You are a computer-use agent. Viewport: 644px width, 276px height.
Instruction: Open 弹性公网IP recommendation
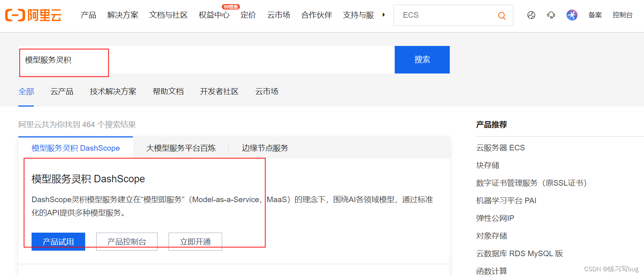coord(495,218)
